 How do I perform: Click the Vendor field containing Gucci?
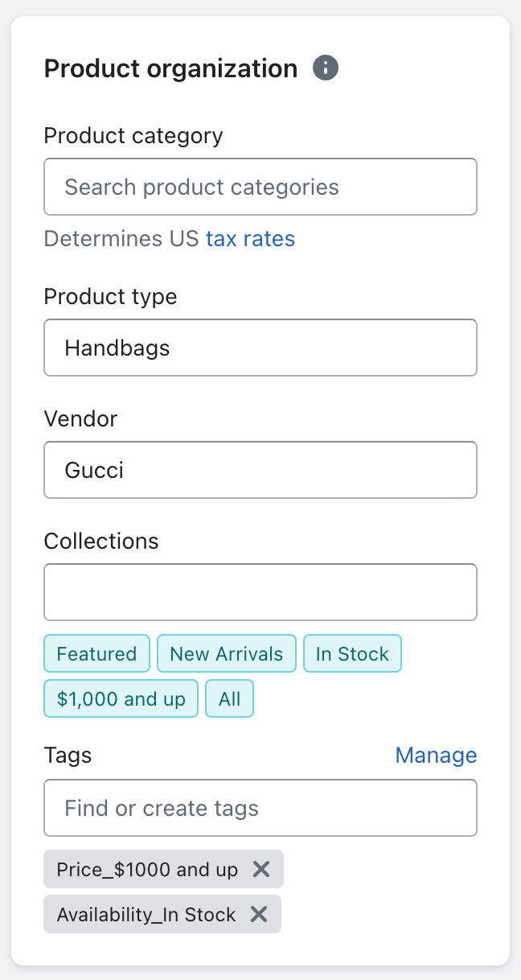tap(260, 470)
